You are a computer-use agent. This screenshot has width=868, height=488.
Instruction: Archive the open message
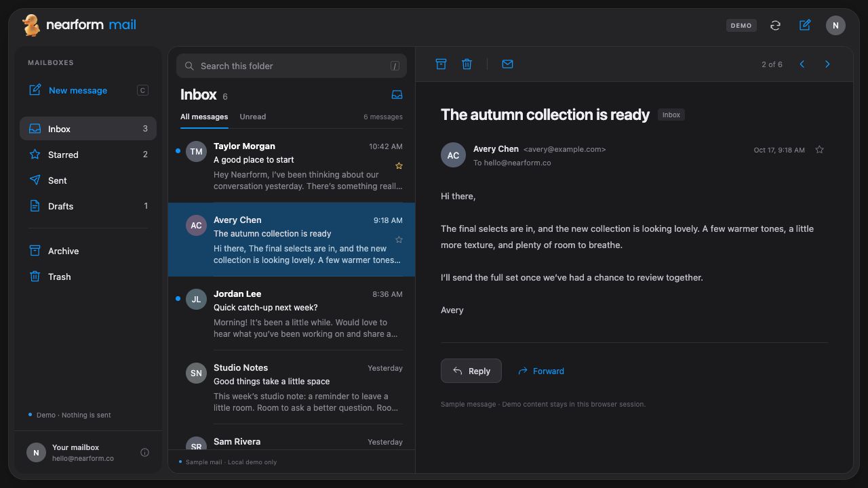(x=441, y=64)
